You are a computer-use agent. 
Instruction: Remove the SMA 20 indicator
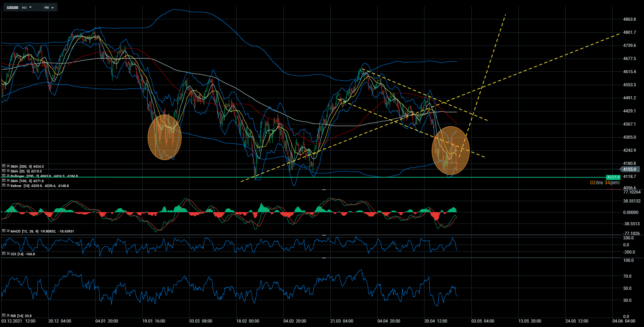point(8,171)
